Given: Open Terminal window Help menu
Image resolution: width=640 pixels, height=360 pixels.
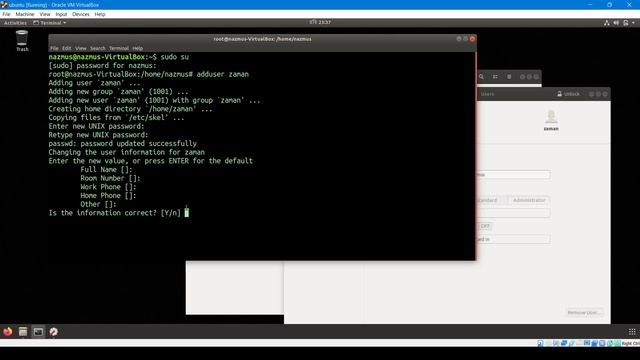Looking at the screenshot, I should point(138,48).
